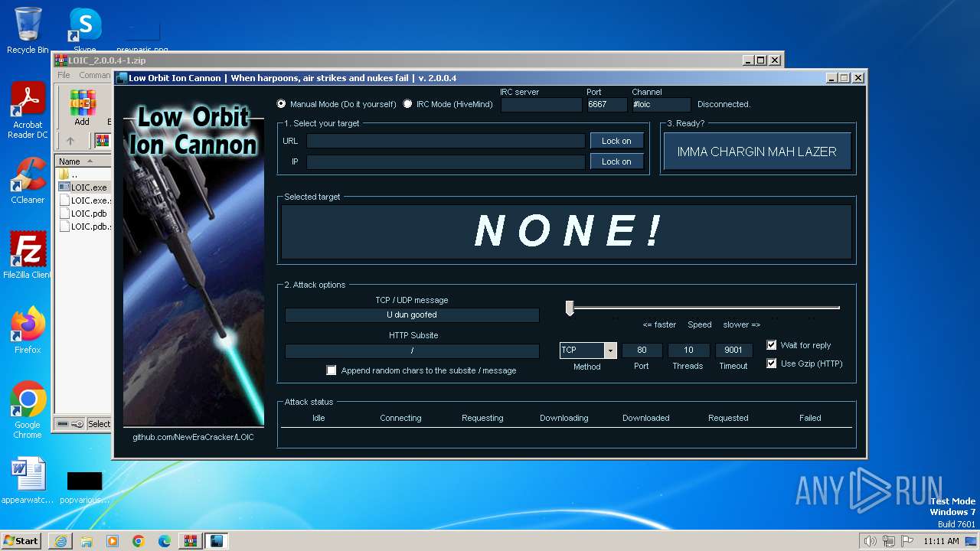Viewport: 980px width, 551px height.
Task: Uncheck Use Gzip (HTTP) checkbox
Action: click(772, 364)
